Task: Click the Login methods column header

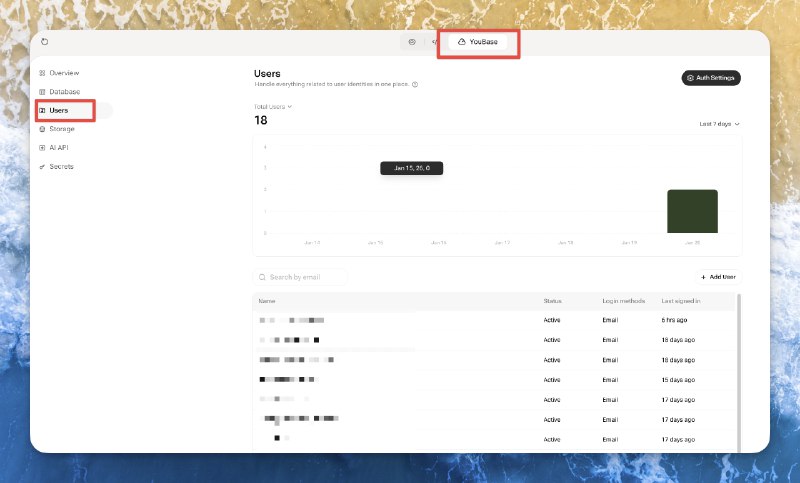Action: (x=623, y=301)
